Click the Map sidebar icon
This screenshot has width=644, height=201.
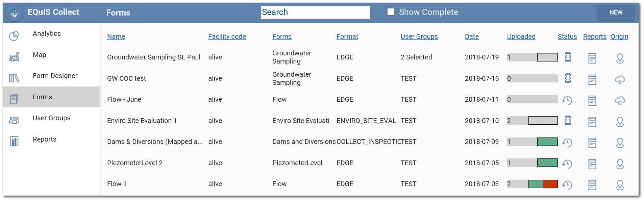pos(14,57)
